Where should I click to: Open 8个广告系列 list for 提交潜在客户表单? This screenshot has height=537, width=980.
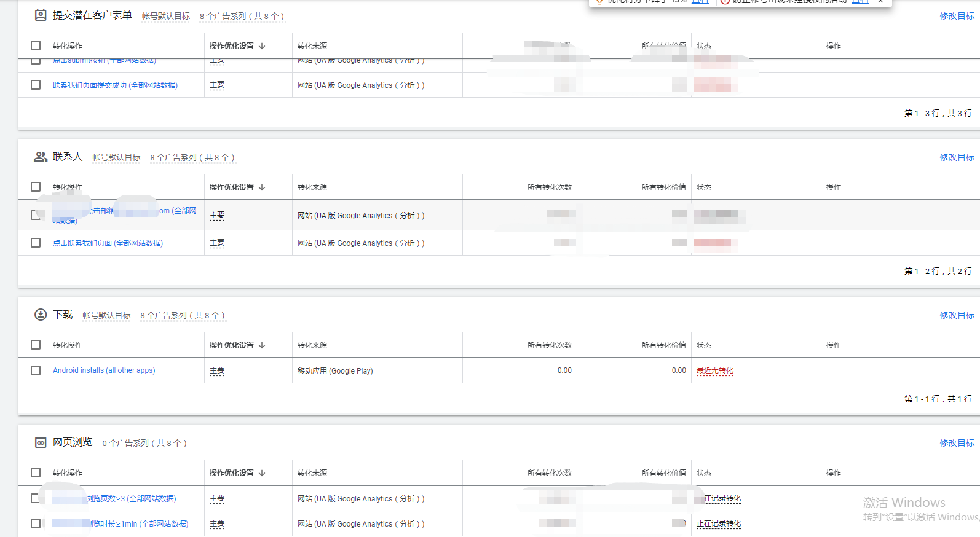click(242, 17)
